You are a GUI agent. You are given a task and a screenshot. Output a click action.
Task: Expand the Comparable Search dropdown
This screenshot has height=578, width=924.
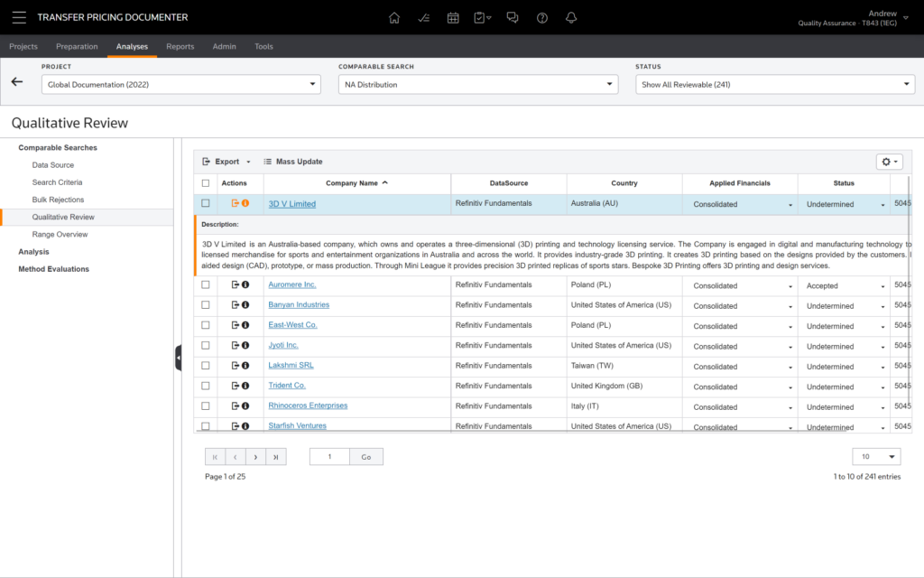click(478, 84)
